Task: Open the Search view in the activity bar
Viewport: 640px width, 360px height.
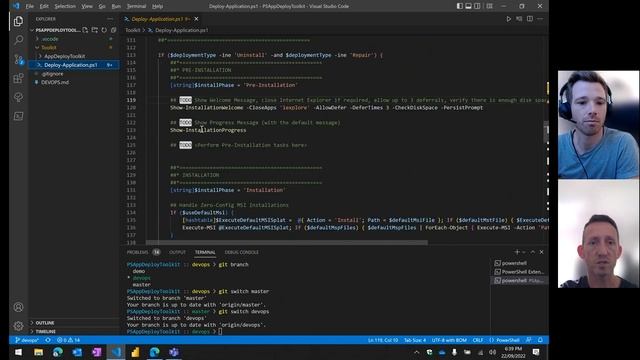Action: [x=18, y=40]
